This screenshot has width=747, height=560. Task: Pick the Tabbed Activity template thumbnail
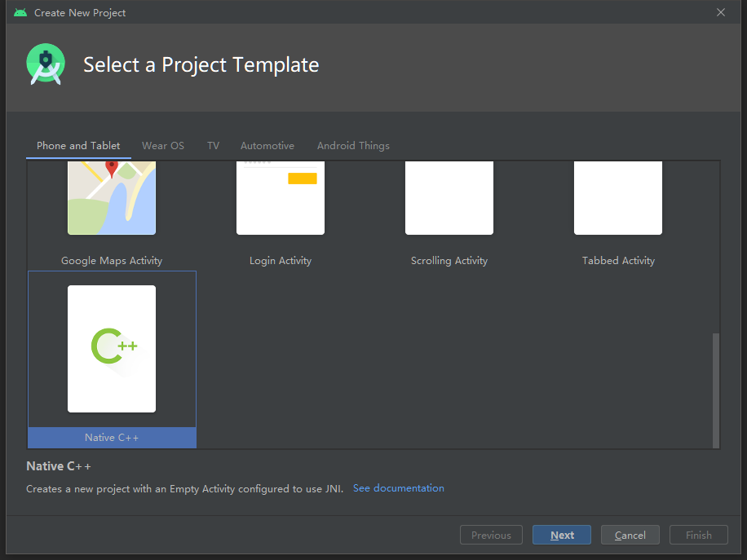click(618, 197)
